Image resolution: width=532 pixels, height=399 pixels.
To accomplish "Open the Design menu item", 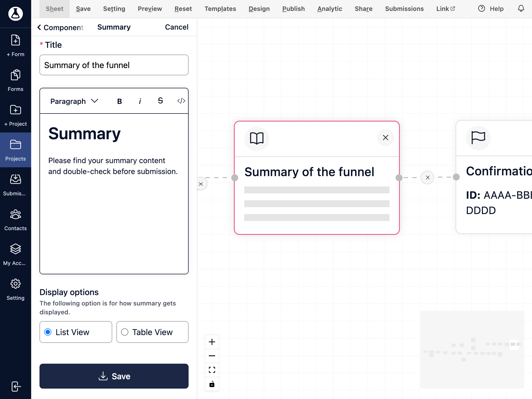I will [259, 9].
